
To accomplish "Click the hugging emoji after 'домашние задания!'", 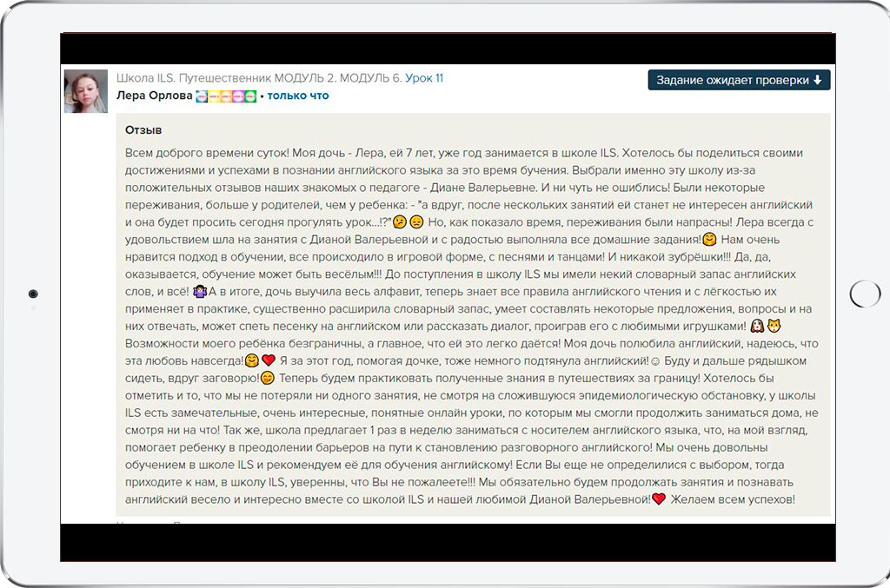I will [710, 239].
